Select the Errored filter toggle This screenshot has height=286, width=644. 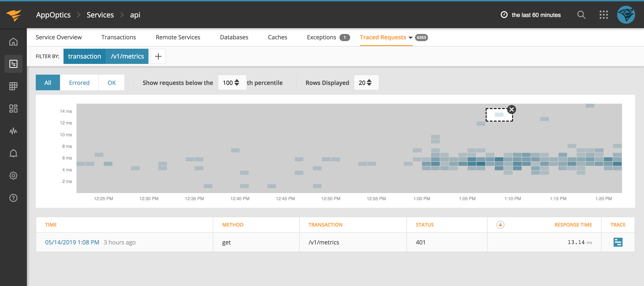79,83
